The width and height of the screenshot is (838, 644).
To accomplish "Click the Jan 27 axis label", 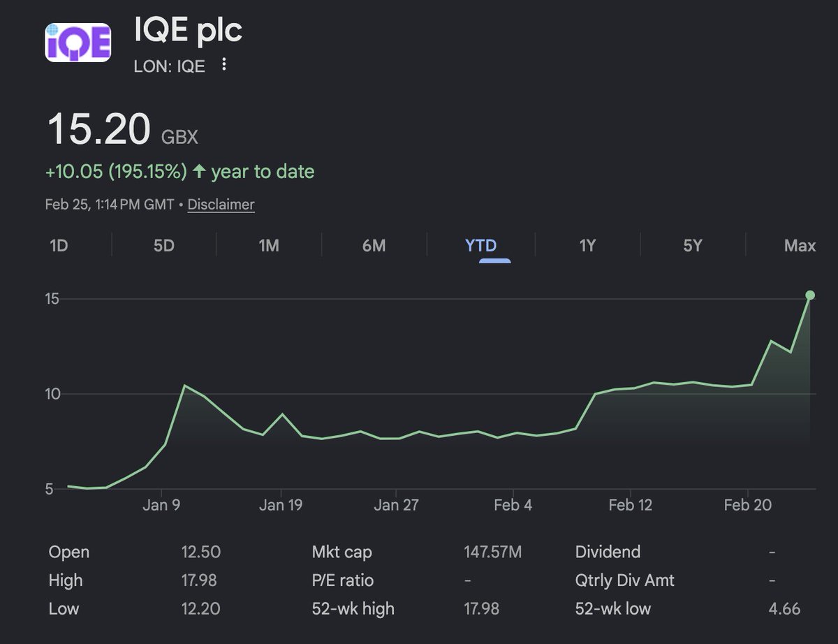I will (x=396, y=505).
